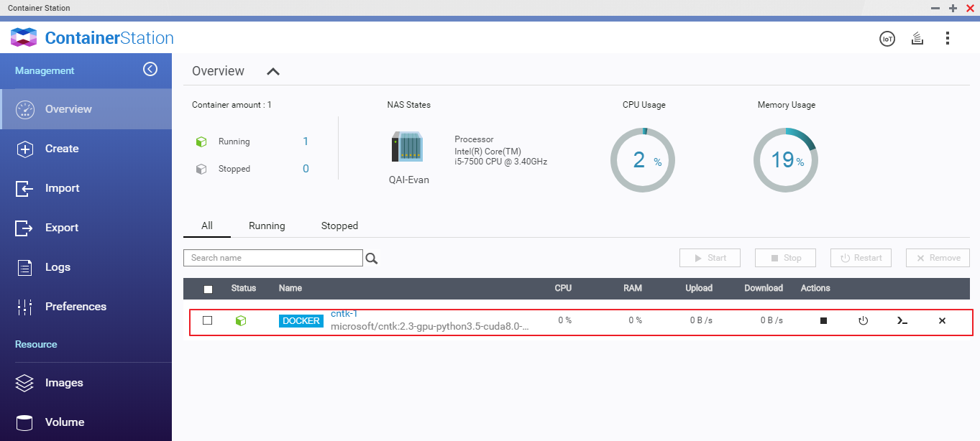980x441 pixels.
Task: Restart cntk-1 using the power icon
Action: pyautogui.click(x=862, y=320)
